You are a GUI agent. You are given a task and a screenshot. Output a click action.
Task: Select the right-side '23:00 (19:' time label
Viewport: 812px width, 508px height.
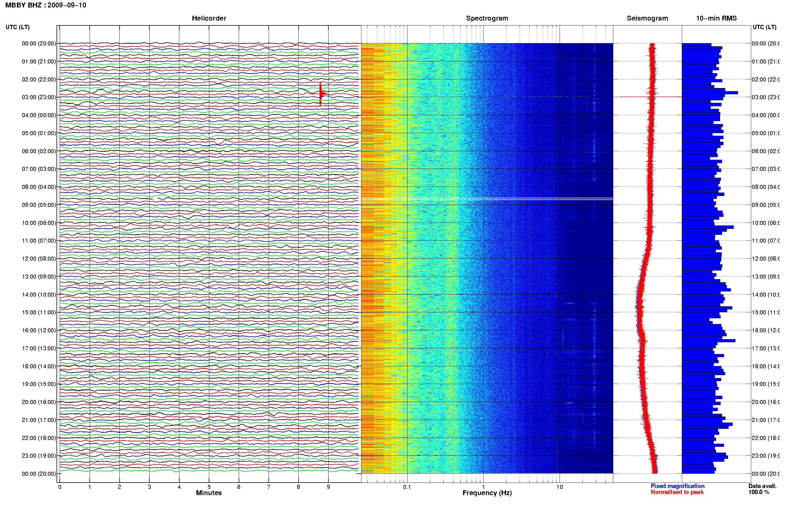coord(766,456)
